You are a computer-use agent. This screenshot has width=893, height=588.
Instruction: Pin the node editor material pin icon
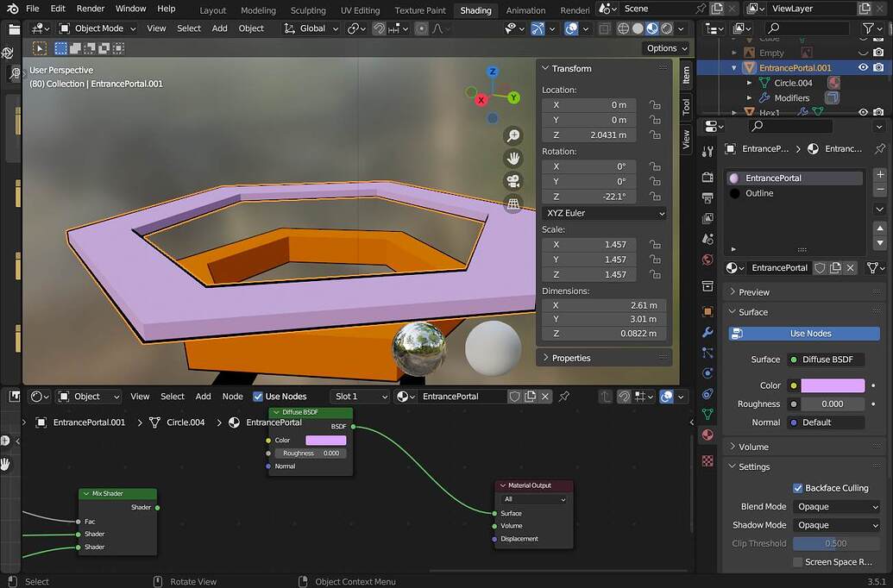(564, 397)
